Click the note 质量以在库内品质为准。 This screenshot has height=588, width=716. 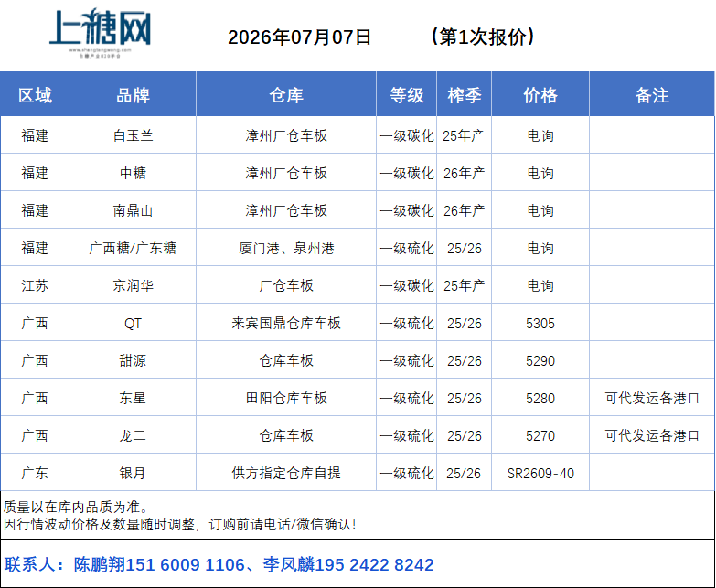tap(76, 507)
